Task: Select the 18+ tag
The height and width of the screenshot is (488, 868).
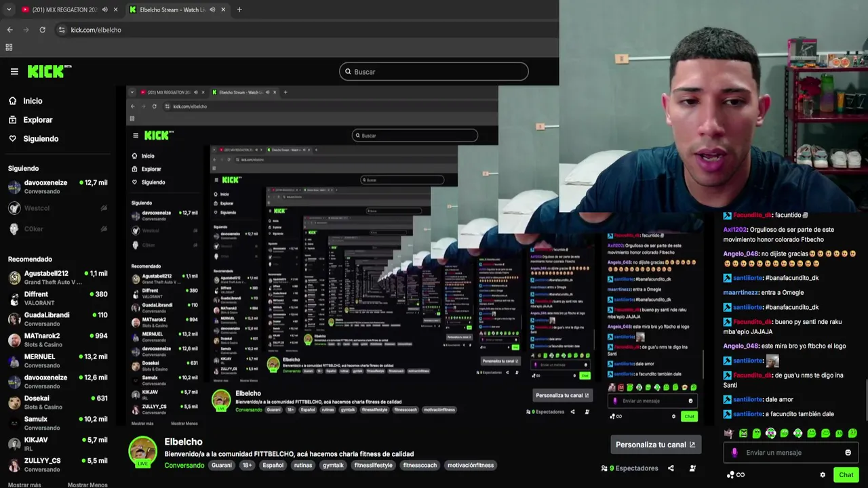Action: coord(248,466)
